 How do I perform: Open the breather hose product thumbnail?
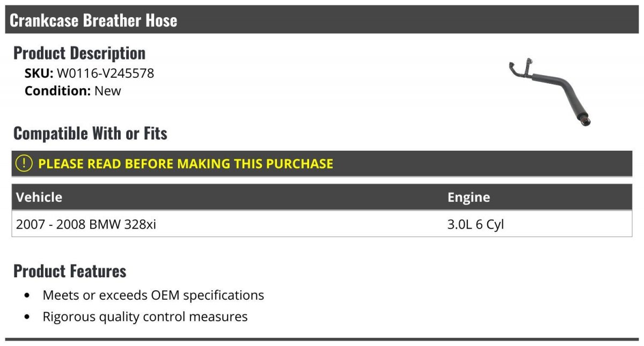[x=549, y=92]
